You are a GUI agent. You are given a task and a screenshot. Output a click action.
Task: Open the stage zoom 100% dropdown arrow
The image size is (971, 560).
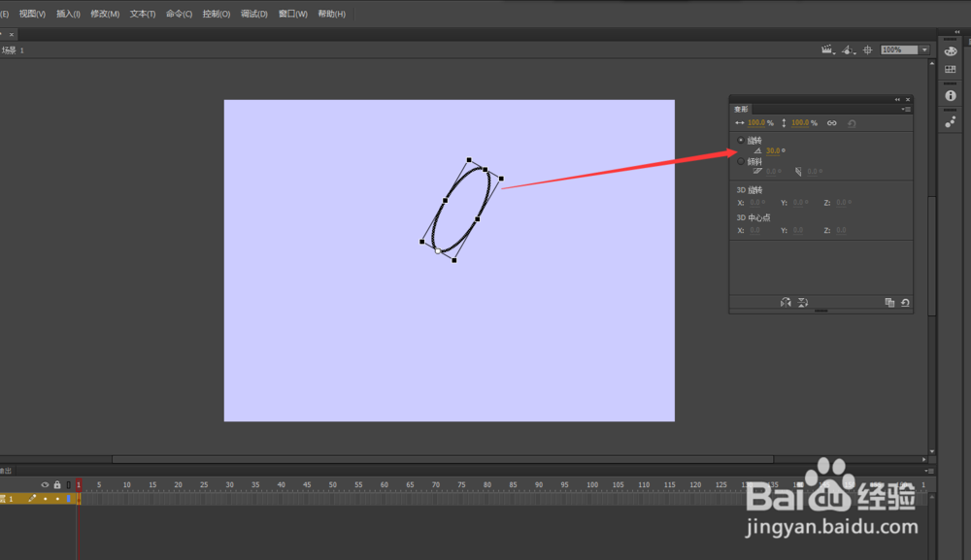(x=924, y=50)
